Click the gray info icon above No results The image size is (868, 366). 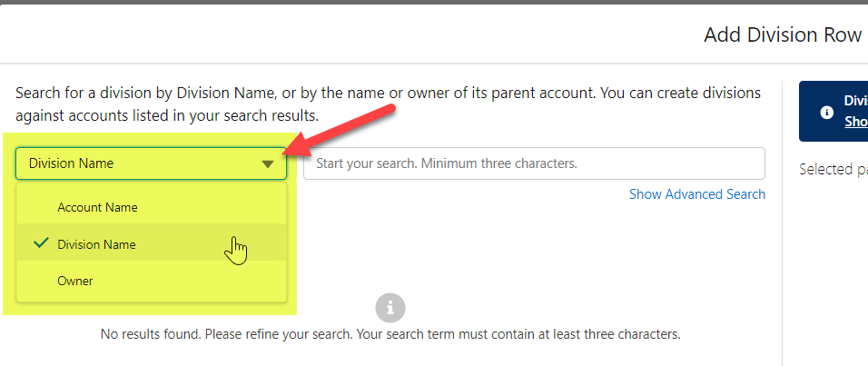(x=390, y=306)
